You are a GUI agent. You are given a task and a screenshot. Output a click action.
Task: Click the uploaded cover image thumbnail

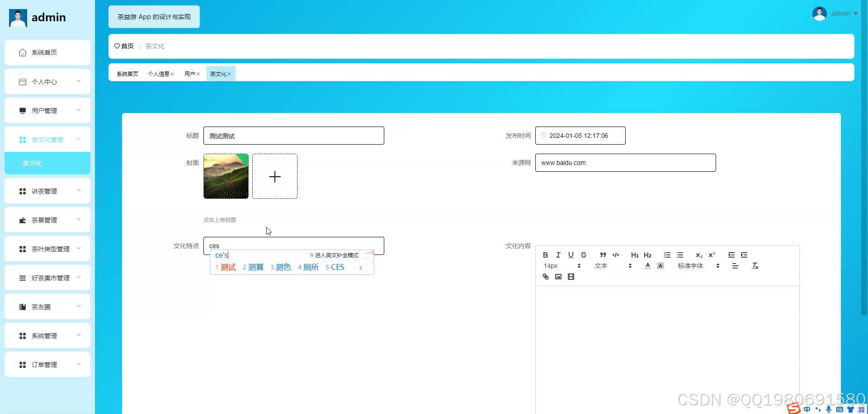pos(226,176)
